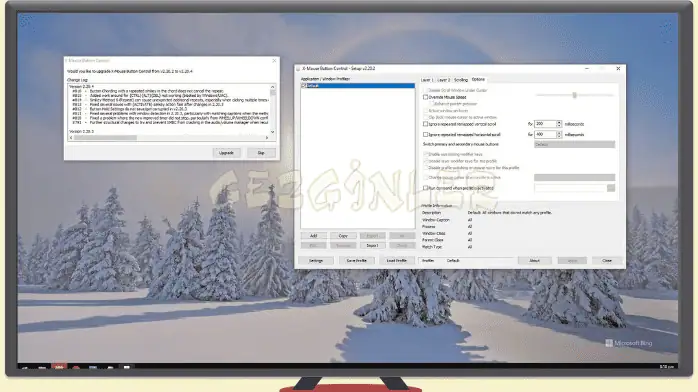This screenshot has height=392, width=698.
Task: Click the Edit profile button
Action: pyautogui.click(x=313, y=245)
